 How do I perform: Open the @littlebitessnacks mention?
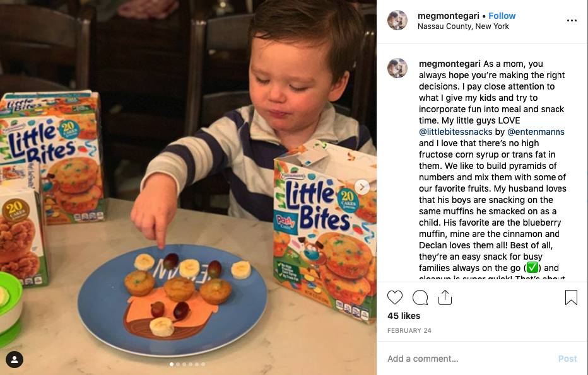456,132
